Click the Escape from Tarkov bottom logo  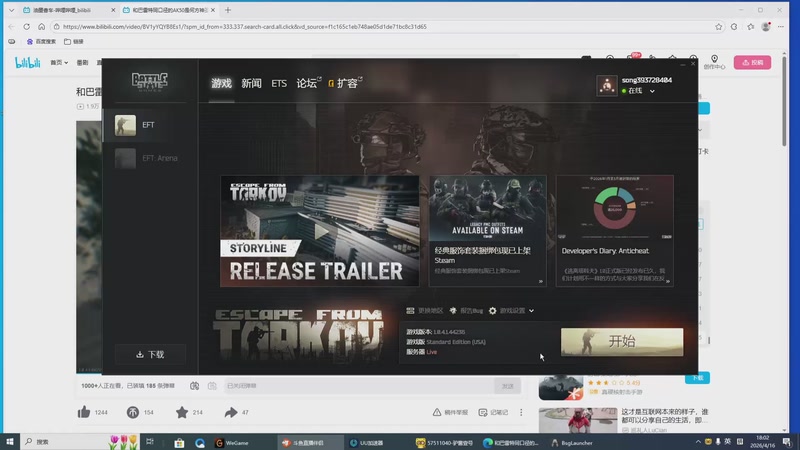point(299,335)
